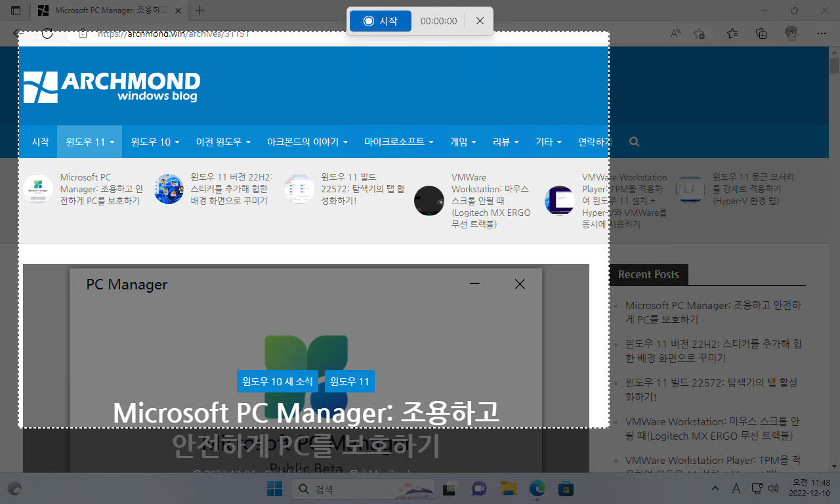Open Recent Posts link Microsoft PC Manager
This screenshot has width=840, height=504.
click(713, 312)
